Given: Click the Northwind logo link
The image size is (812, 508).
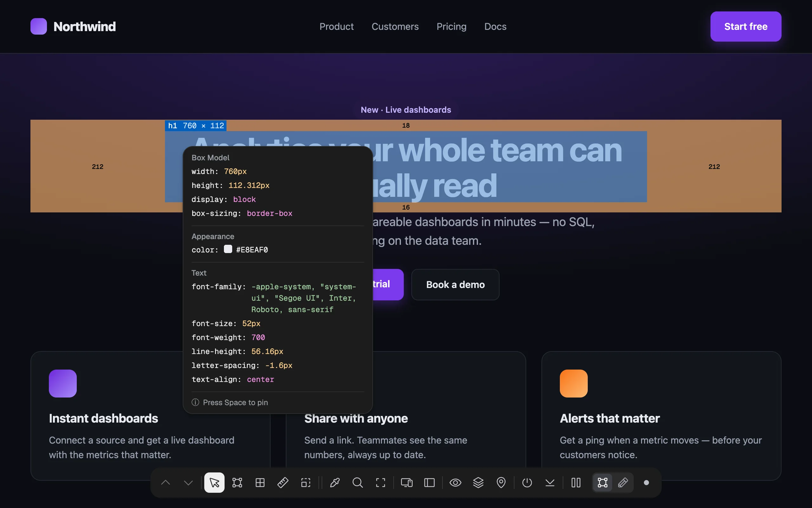Looking at the screenshot, I should click(73, 27).
